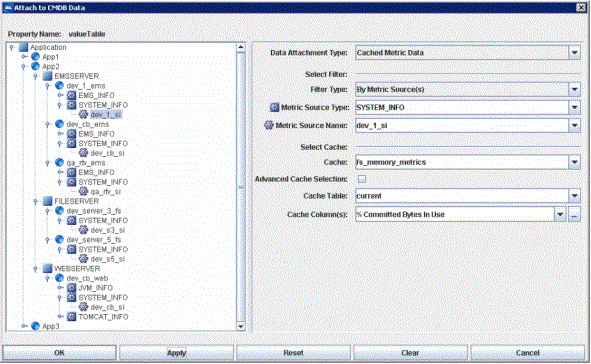Viewport: 591px width, 364px height.
Task: Click the TOMCAT_INFO node icon
Action: pyautogui.click(x=72, y=317)
